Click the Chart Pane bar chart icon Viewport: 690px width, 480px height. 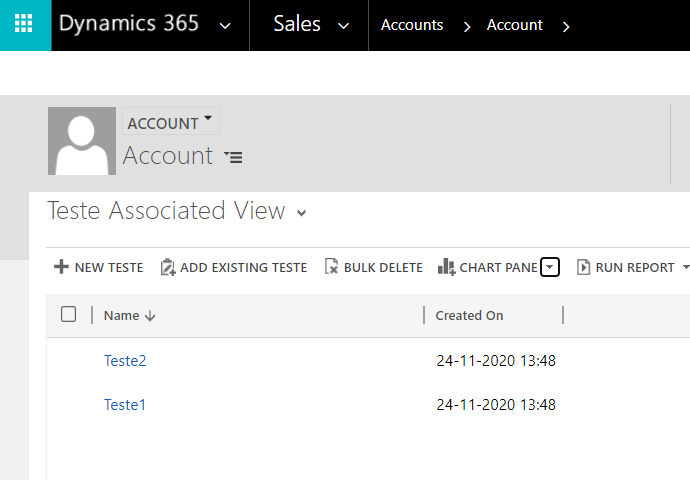(x=447, y=267)
